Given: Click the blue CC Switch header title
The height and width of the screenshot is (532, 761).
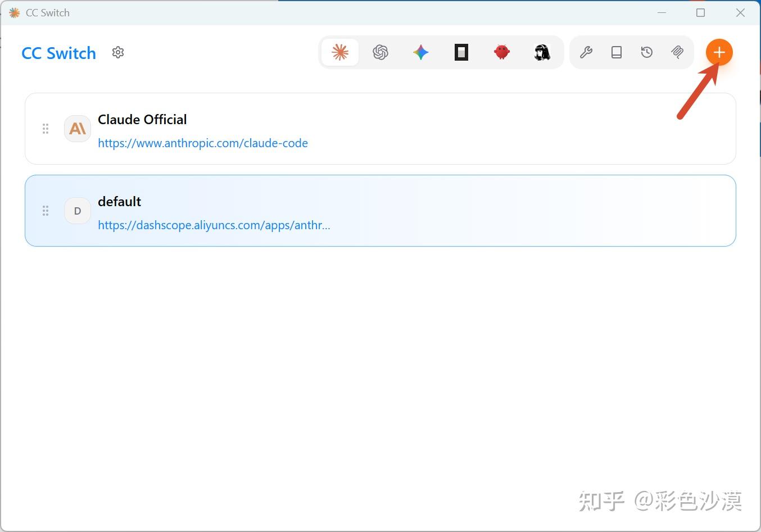Looking at the screenshot, I should click(x=59, y=53).
